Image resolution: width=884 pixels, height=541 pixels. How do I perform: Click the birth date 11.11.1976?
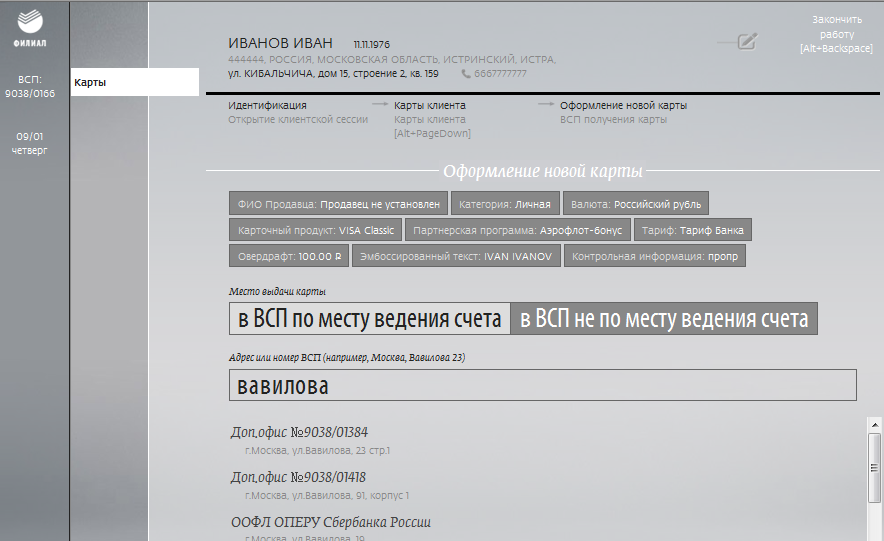coord(372,45)
